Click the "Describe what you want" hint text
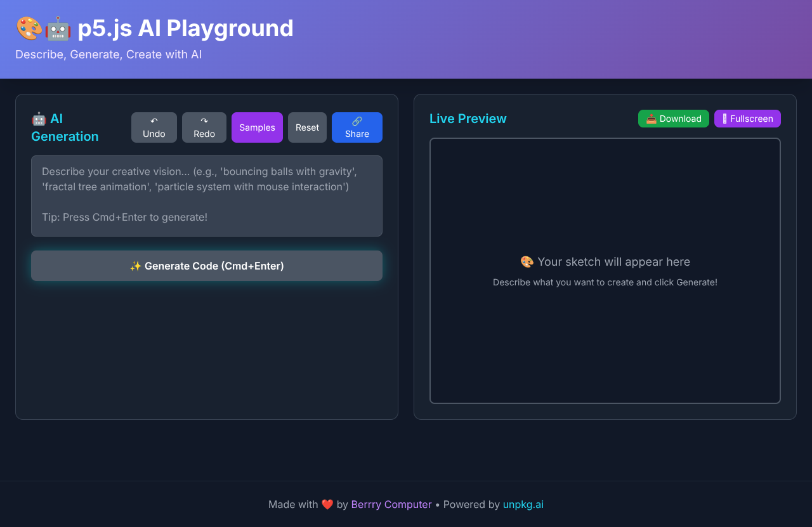The image size is (812, 527). tap(605, 282)
